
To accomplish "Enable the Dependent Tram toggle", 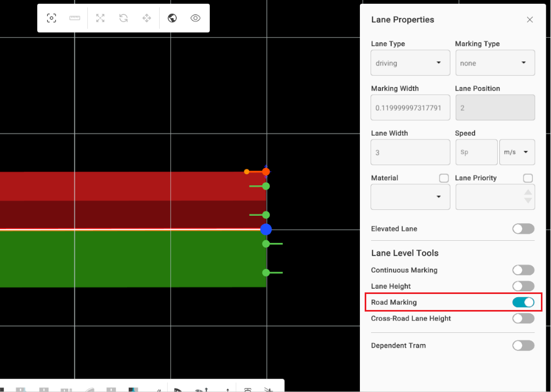I will coord(523,346).
